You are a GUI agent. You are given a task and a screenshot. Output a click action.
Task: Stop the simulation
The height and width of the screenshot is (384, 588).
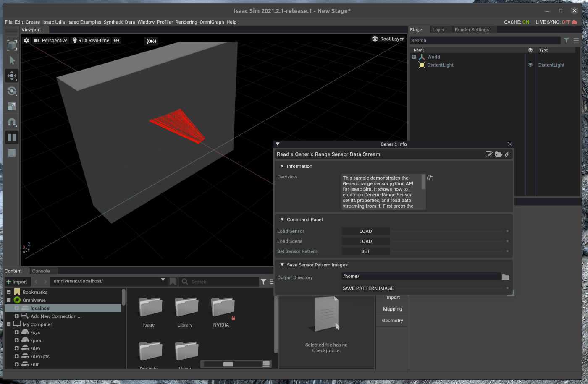pos(12,153)
